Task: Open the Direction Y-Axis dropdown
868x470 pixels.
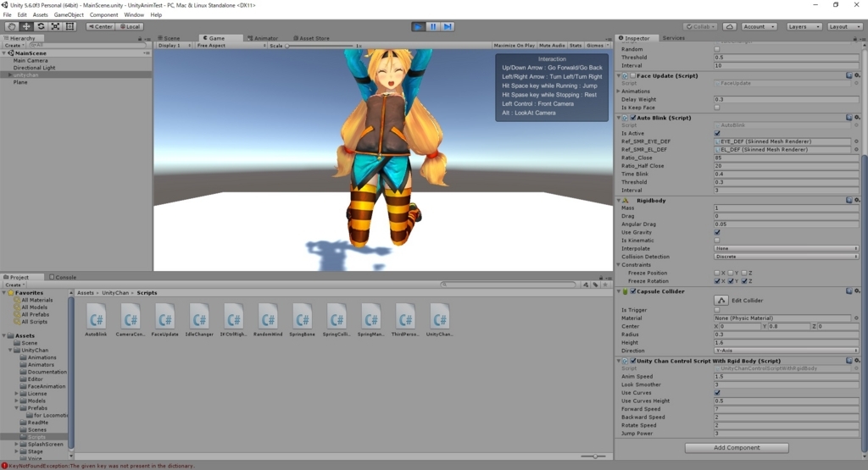Action: point(786,351)
